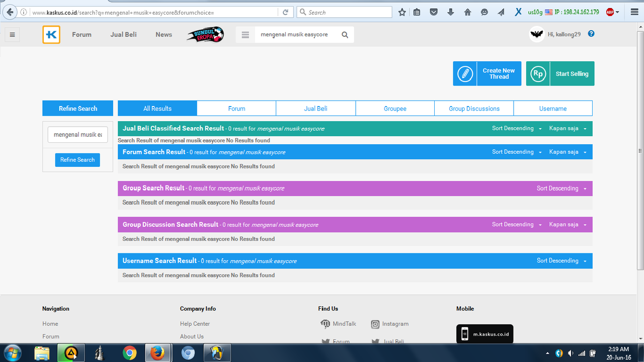This screenshot has width=644, height=362.
Task: Switch to the Groupee results tab
Action: pyautogui.click(x=395, y=109)
